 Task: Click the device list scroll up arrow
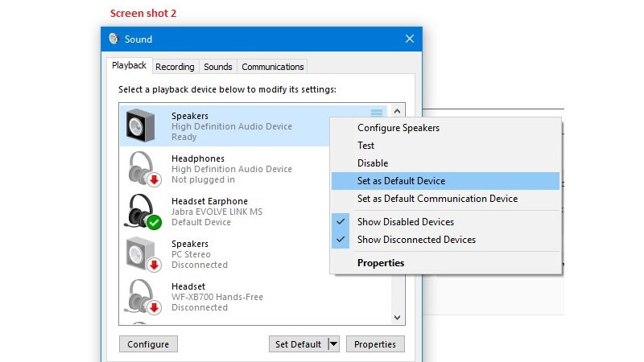(x=397, y=111)
